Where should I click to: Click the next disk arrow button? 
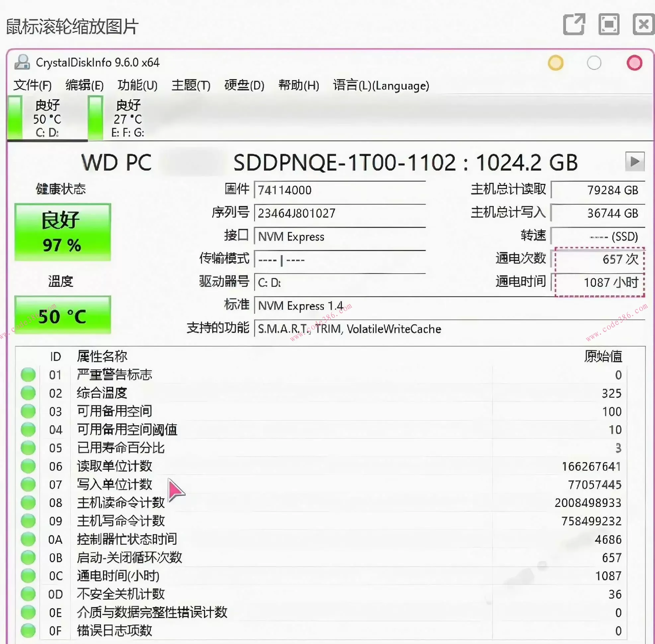click(634, 162)
